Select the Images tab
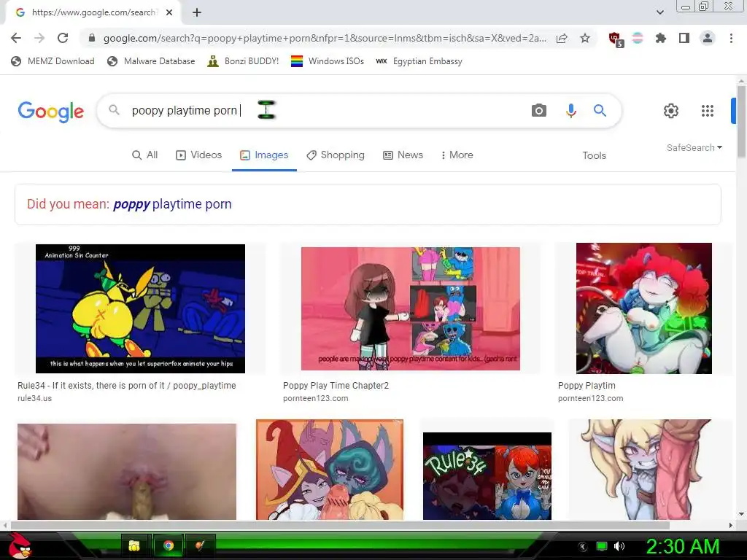The height and width of the screenshot is (560, 747). (x=264, y=155)
